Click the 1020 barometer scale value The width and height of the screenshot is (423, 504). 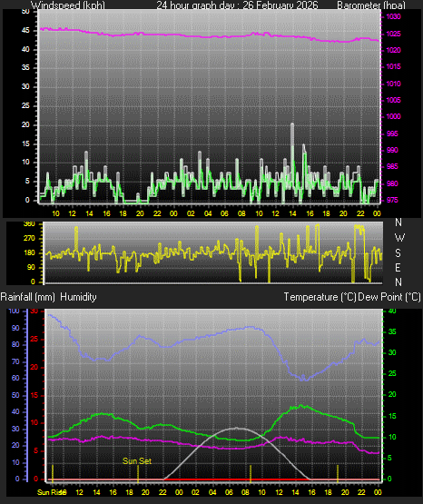pos(393,50)
